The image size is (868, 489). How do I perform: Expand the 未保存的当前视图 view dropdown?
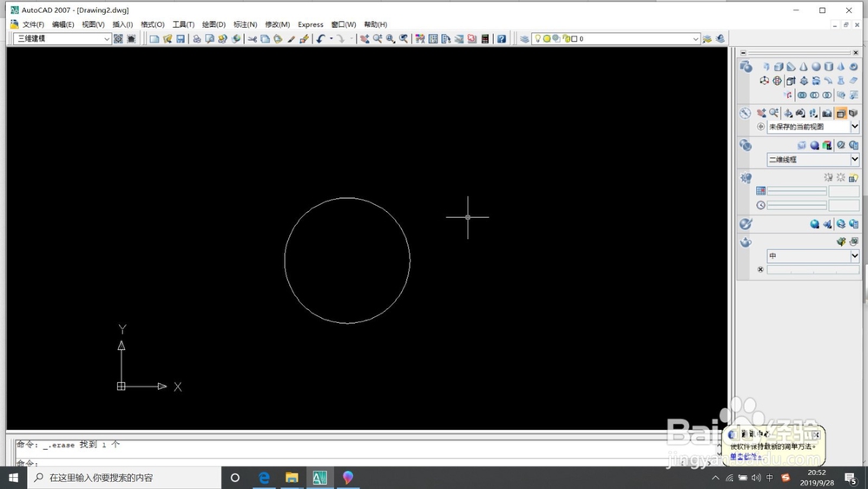(x=855, y=126)
